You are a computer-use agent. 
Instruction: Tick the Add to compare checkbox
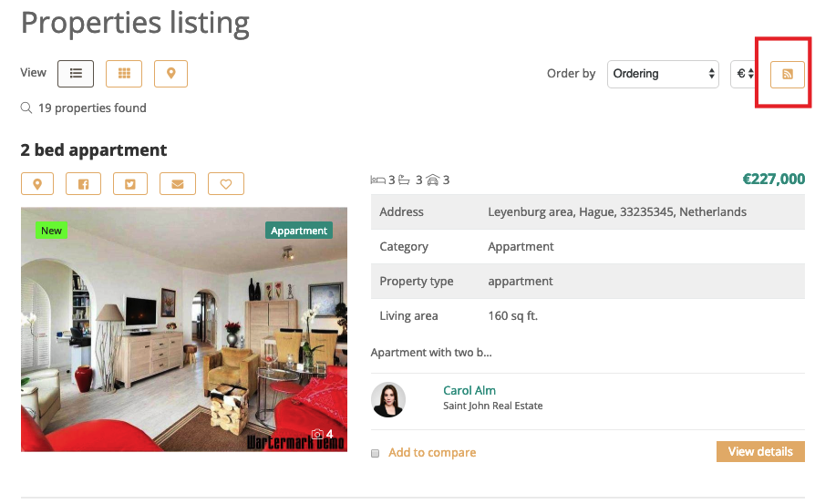pyautogui.click(x=376, y=453)
